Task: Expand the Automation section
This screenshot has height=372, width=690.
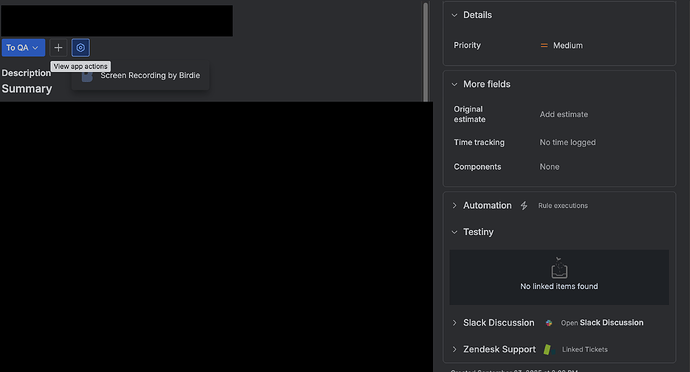Action: pos(454,206)
